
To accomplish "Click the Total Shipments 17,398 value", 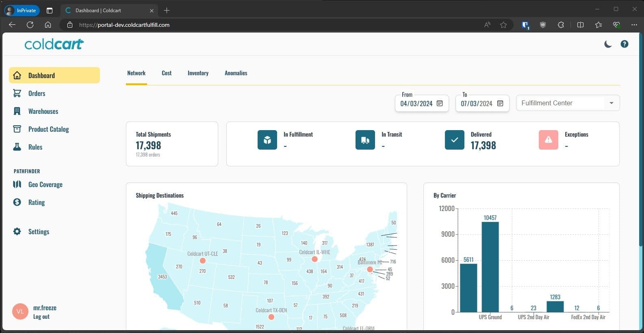I will tap(148, 145).
